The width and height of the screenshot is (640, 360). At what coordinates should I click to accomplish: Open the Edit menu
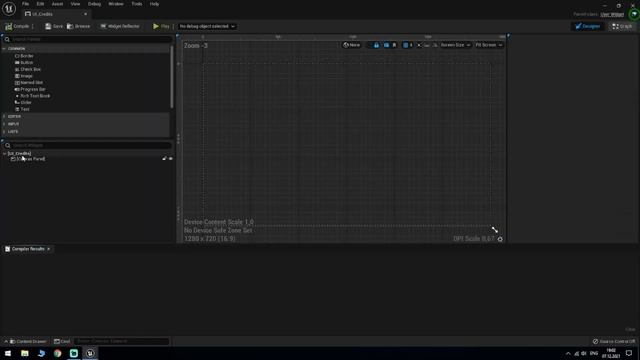tap(40, 4)
